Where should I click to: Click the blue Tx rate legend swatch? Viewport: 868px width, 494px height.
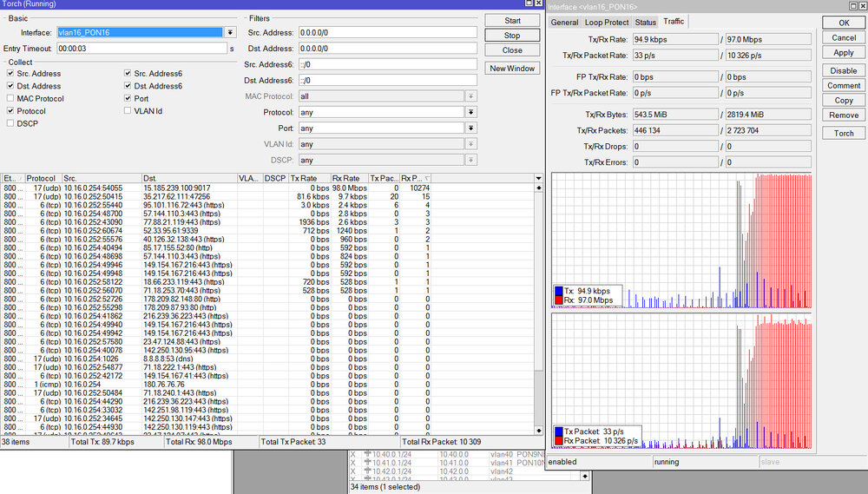coord(558,291)
